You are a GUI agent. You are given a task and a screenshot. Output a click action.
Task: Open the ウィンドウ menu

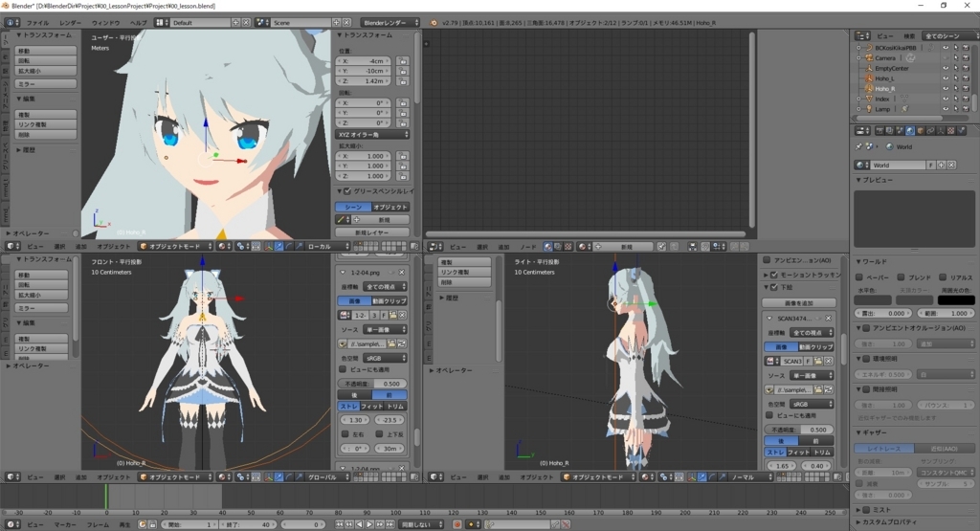105,23
